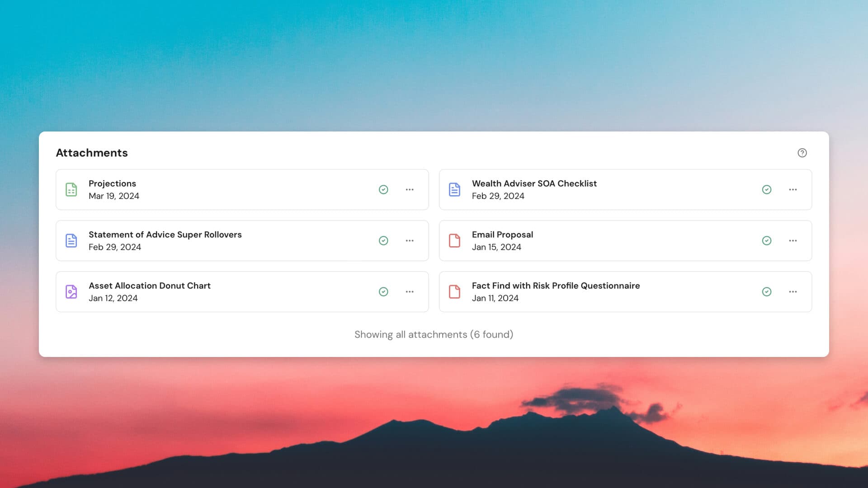The height and width of the screenshot is (488, 868).
Task: Click the check circle on Wealth Adviser SOA Checklist
Action: (x=767, y=189)
